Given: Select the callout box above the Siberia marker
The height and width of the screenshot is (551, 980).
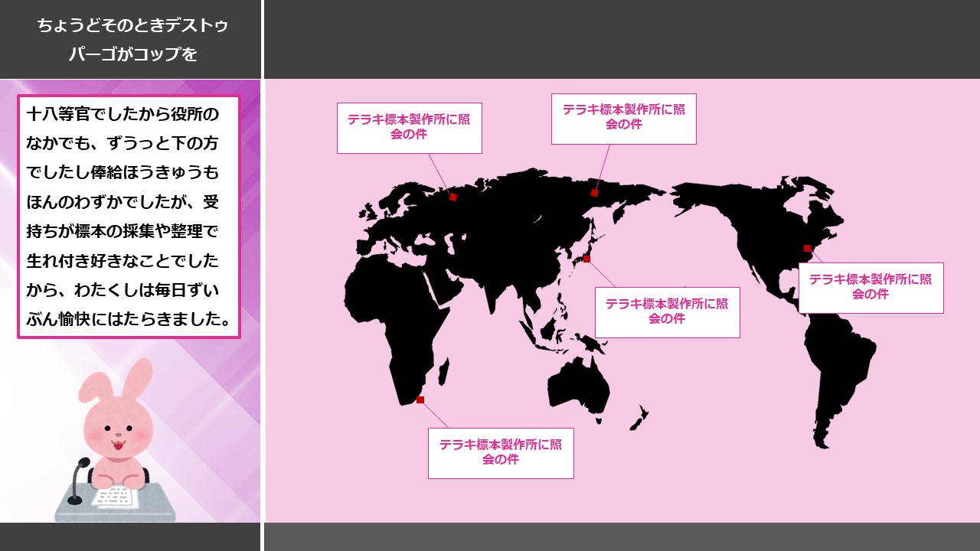Looking at the screenshot, I should coord(624,119).
